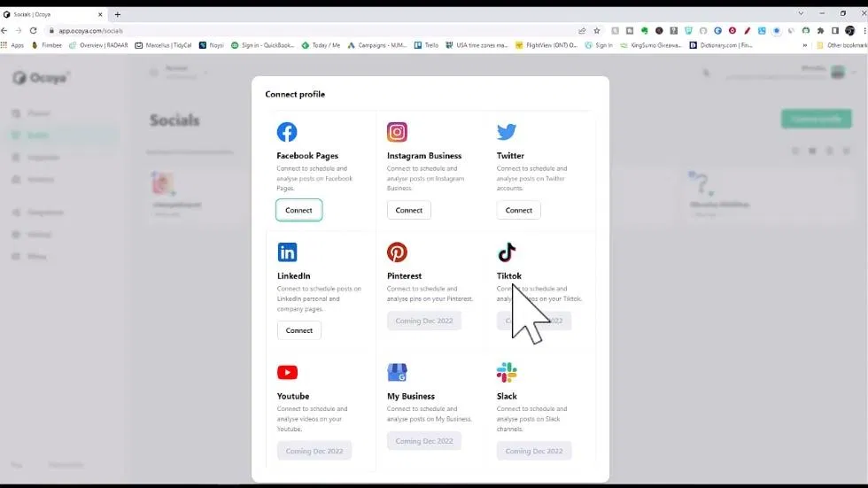Click the Socials page heading behind dialog

(174, 120)
